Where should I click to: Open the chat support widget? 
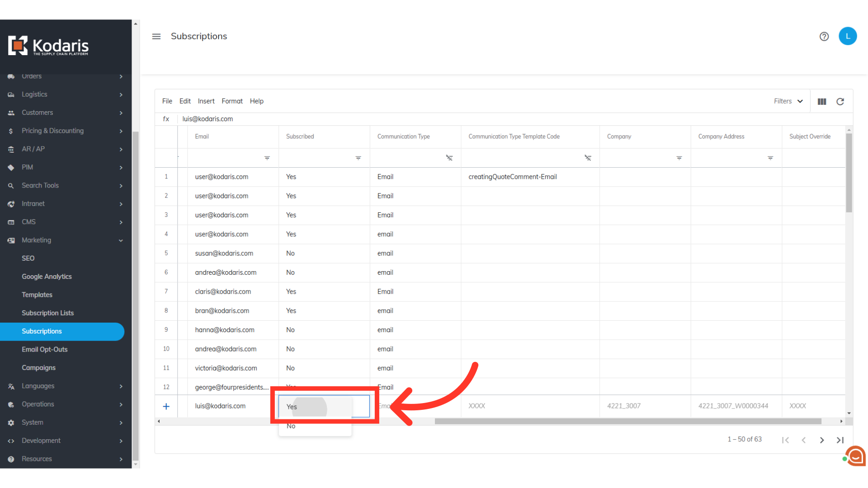(x=855, y=456)
